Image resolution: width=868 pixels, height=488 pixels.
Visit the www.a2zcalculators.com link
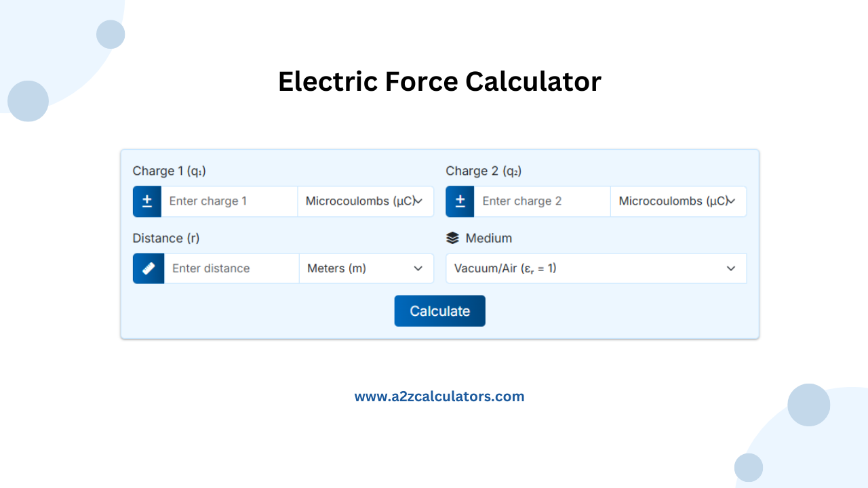click(x=439, y=396)
